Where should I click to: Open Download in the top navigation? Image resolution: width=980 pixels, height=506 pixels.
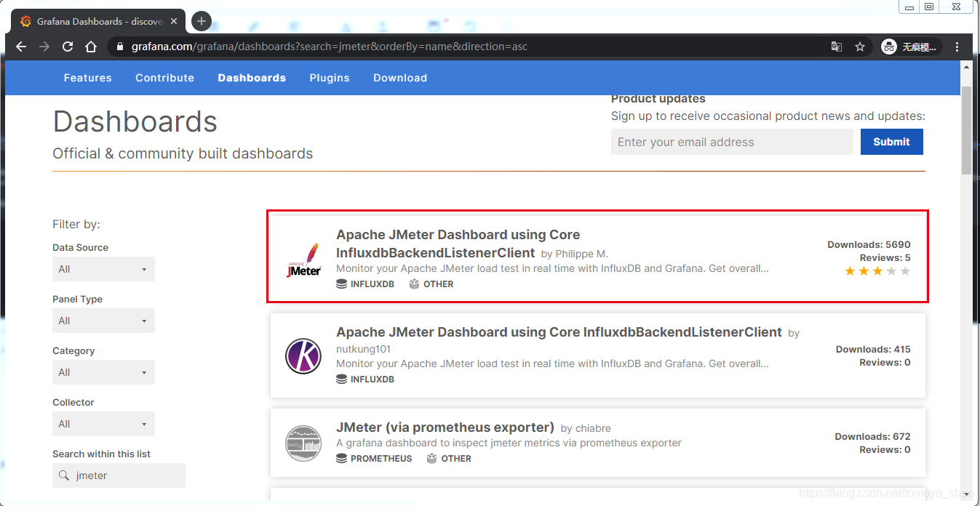pos(400,78)
